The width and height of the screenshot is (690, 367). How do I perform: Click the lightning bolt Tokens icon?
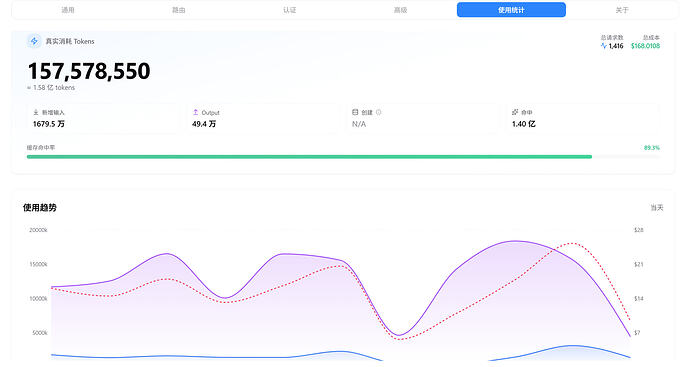34,41
